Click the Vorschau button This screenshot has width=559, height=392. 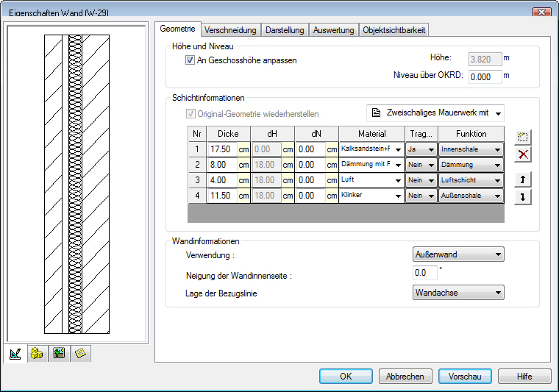tap(465, 377)
